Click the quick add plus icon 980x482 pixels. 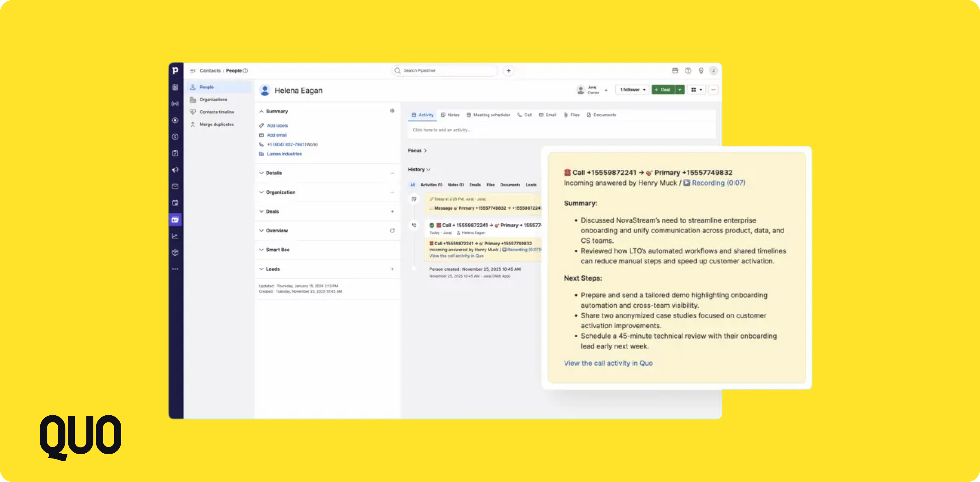(x=508, y=71)
